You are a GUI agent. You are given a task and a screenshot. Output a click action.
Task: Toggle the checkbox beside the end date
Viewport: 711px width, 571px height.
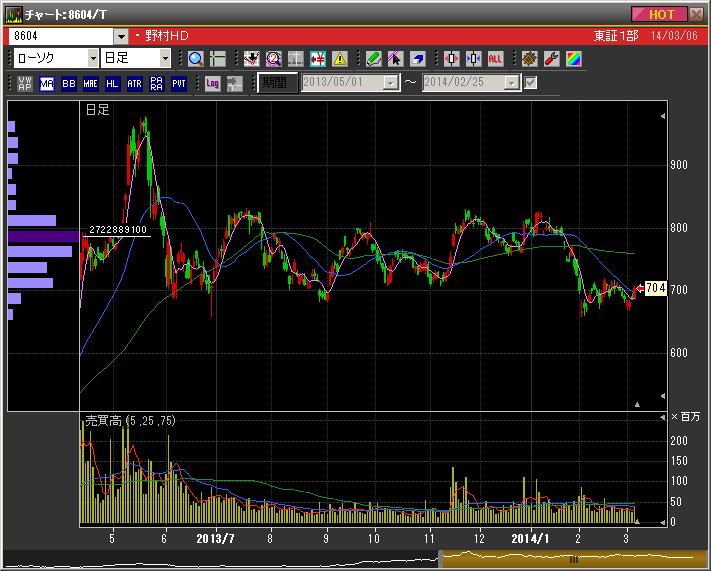[x=531, y=83]
